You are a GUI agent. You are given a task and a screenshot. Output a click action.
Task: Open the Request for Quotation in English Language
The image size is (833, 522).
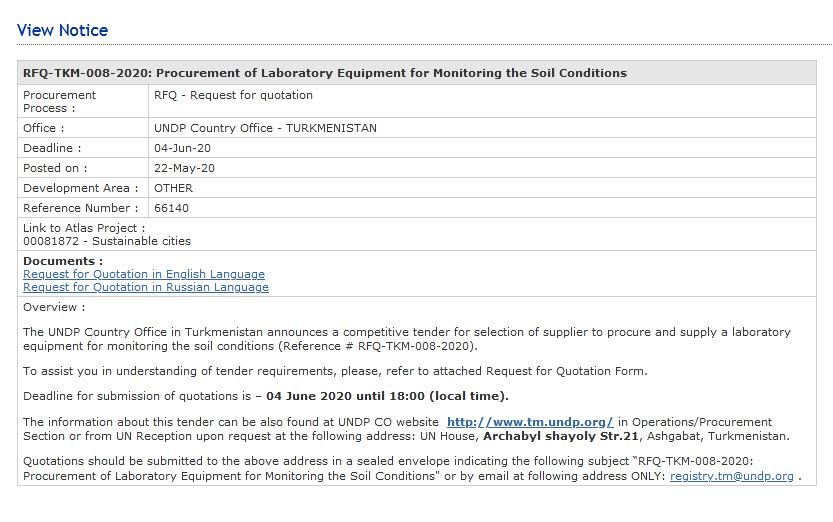(x=144, y=274)
